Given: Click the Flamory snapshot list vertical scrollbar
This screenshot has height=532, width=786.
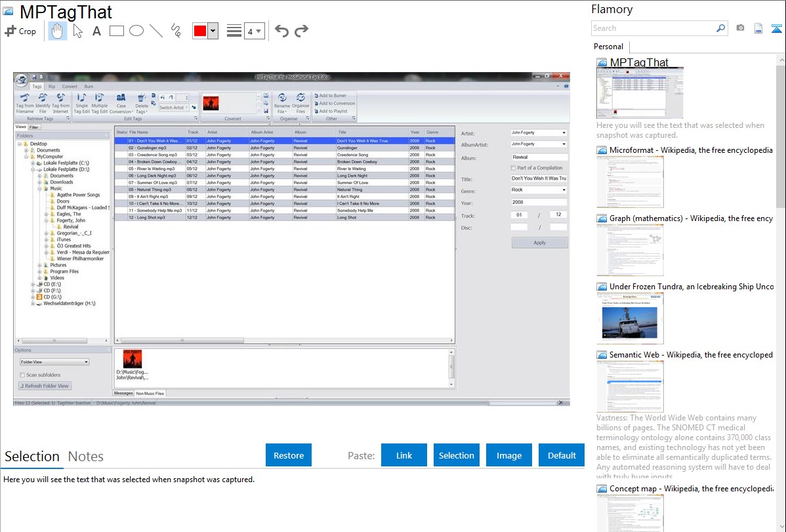Looking at the screenshot, I should pos(781,135).
